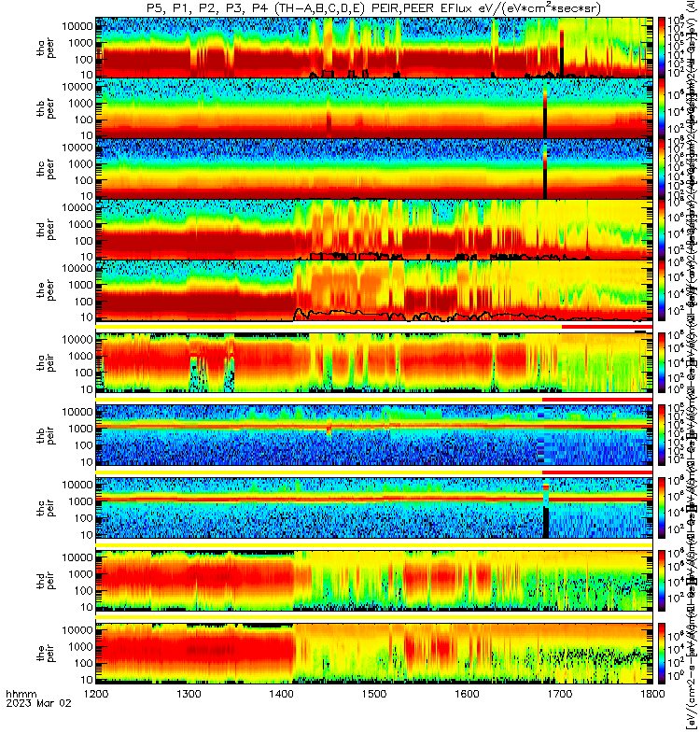The image size is (700, 747).
Task: Click the red mode bar segment above thc peir
Action: (x=597, y=472)
